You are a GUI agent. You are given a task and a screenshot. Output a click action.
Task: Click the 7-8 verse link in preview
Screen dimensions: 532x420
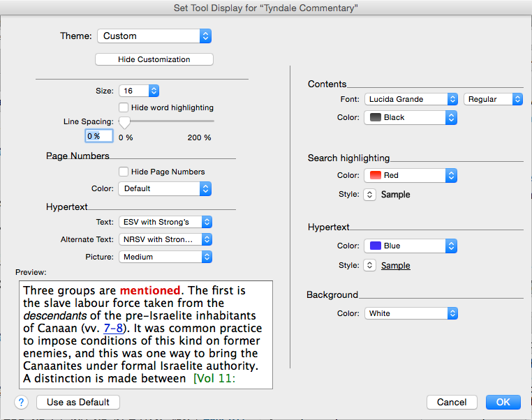click(112, 329)
